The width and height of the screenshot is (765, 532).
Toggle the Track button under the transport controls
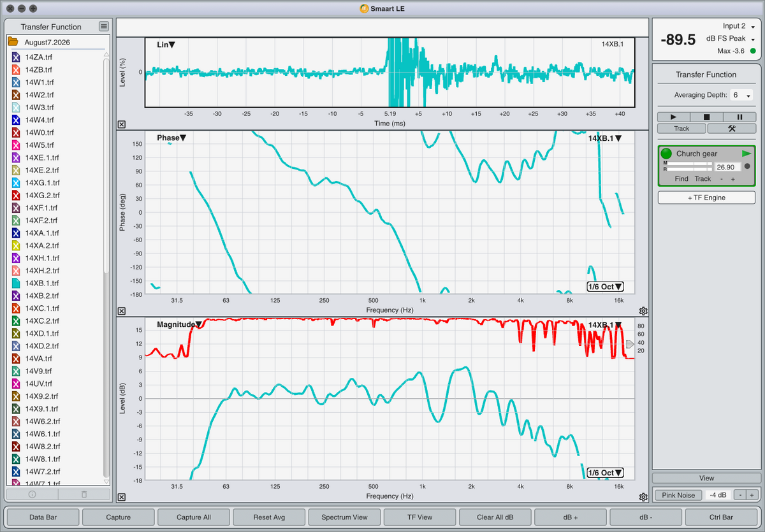point(681,128)
